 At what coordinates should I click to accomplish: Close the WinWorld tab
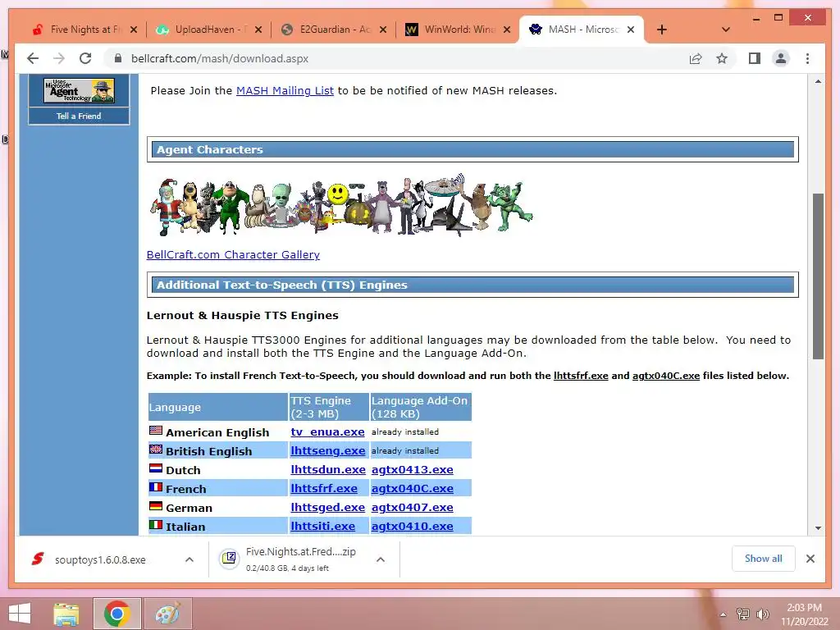(x=507, y=30)
